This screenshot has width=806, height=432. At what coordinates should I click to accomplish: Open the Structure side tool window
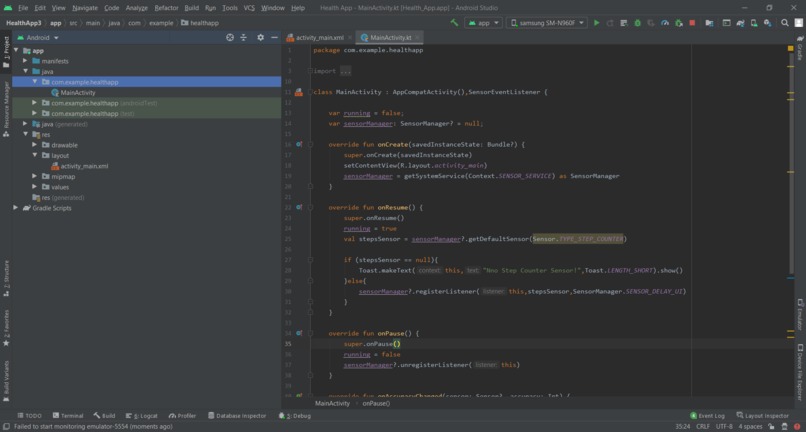[6, 278]
